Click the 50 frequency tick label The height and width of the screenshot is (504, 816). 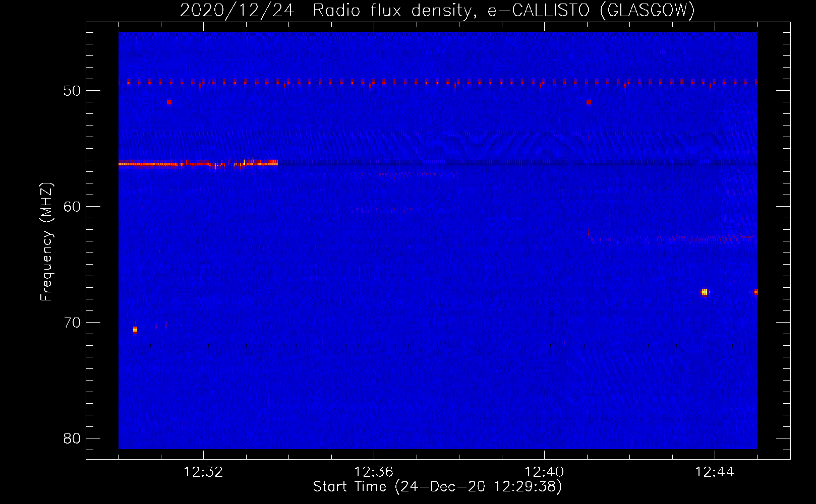point(72,91)
